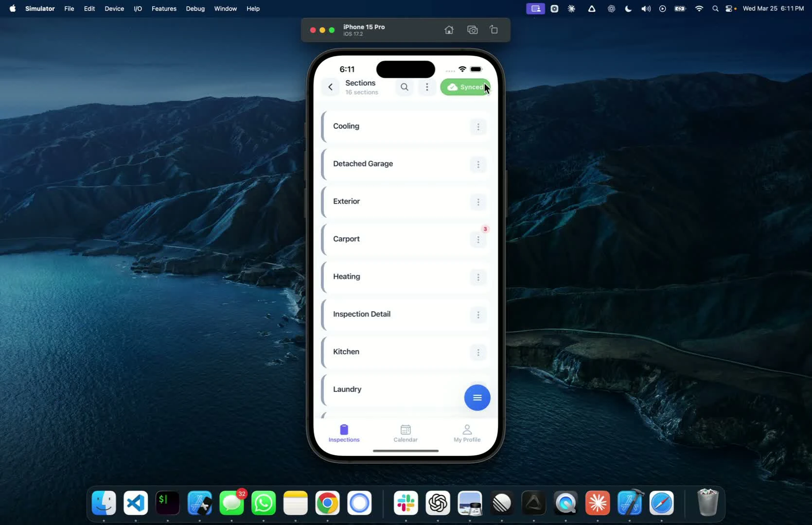Open search on the Sections screen
The width and height of the screenshot is (812, 525).
(x=405, y=87)
